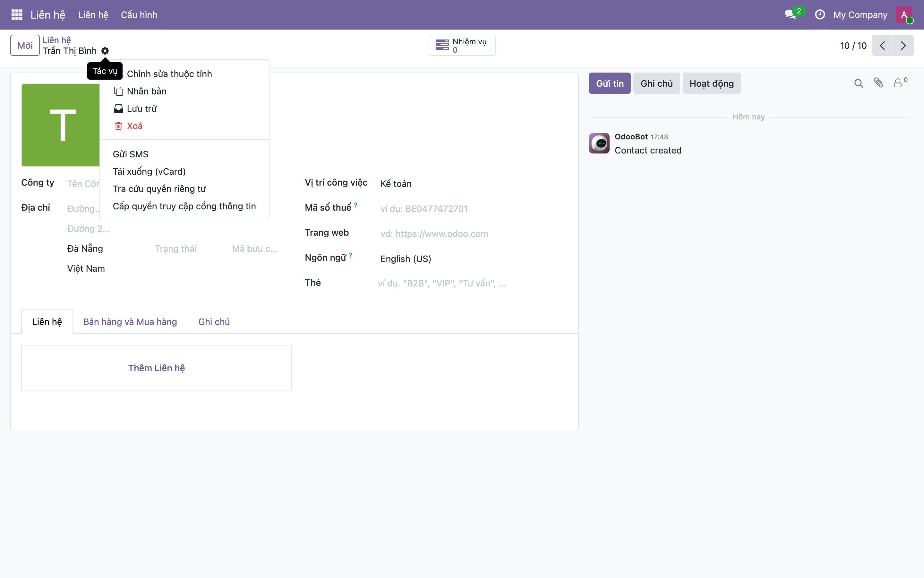Click the attachment paperclip icon
This screenshot has width=924, height=578.
coord(878,83)
